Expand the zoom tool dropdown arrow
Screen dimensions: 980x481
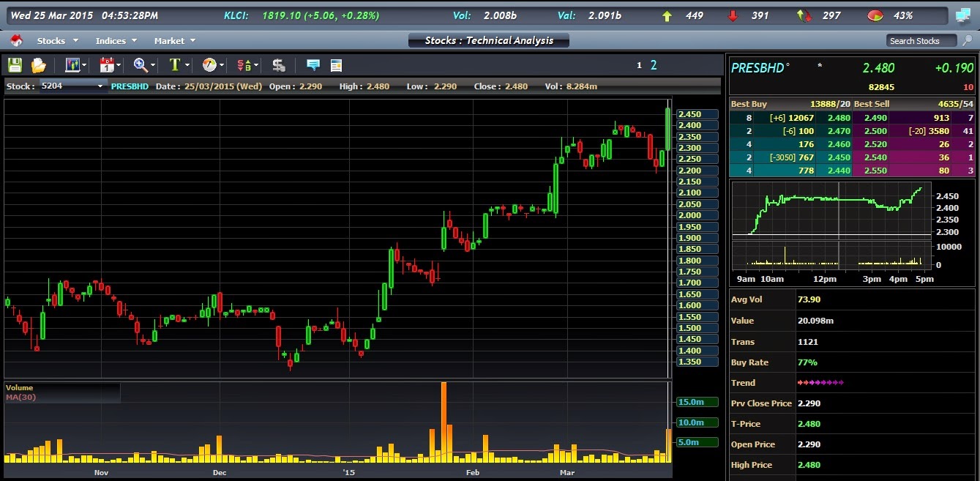coord(153,66)
